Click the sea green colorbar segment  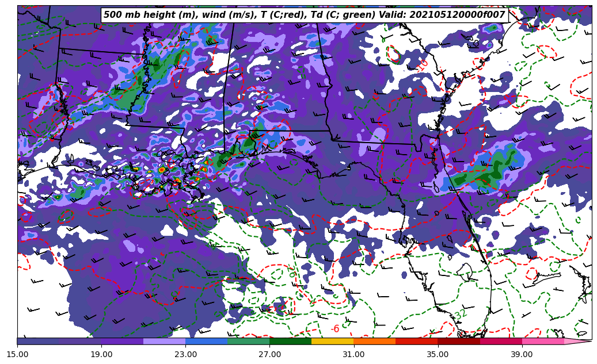click(x=248, y=341)
